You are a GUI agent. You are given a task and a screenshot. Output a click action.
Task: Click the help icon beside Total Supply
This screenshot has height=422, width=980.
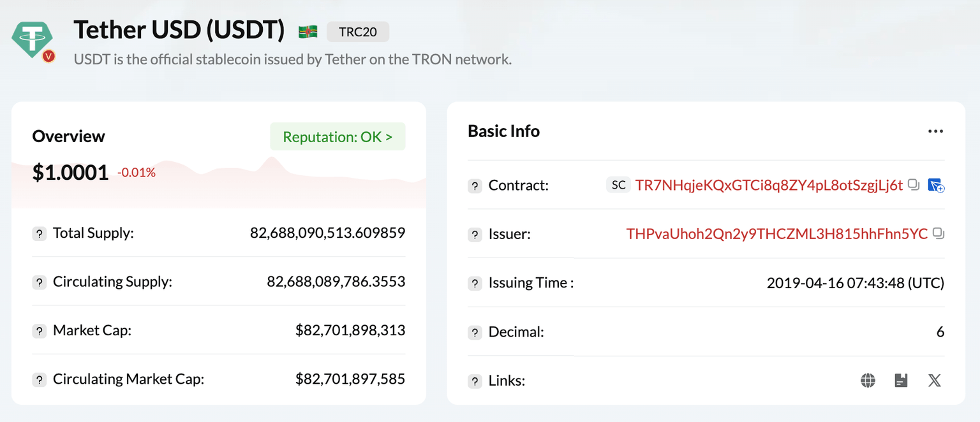tap(40, 233)
